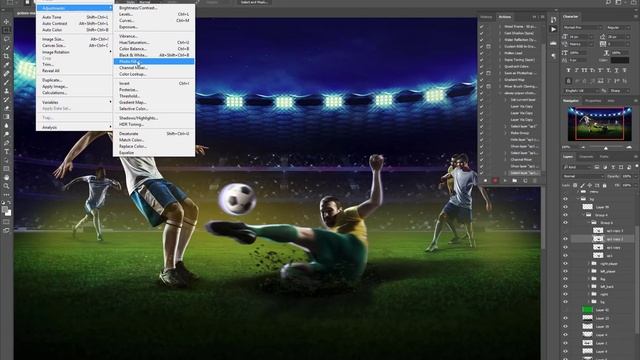Select the Zoom tool in toolbar
The height and width of the screenshot is (360, 640).
click(x=7, y=186)
